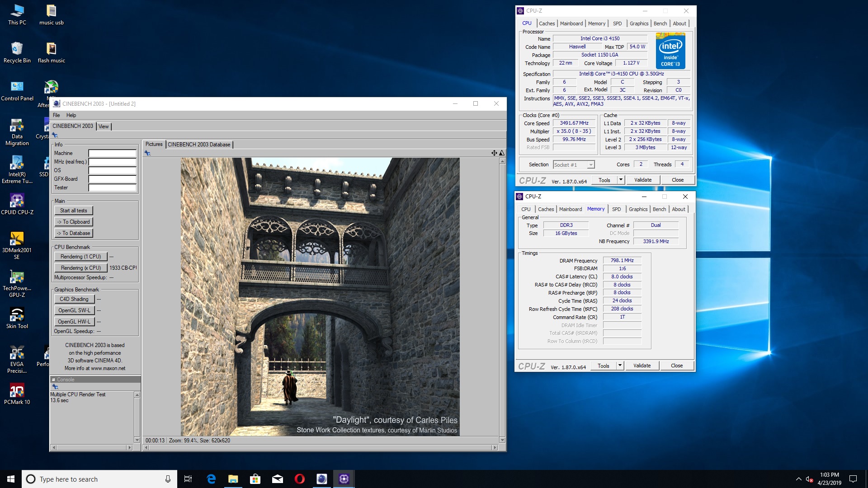Open Control Panel desktop icon
The height and width of the screenshot is (488, 868).
pos(17,90)
